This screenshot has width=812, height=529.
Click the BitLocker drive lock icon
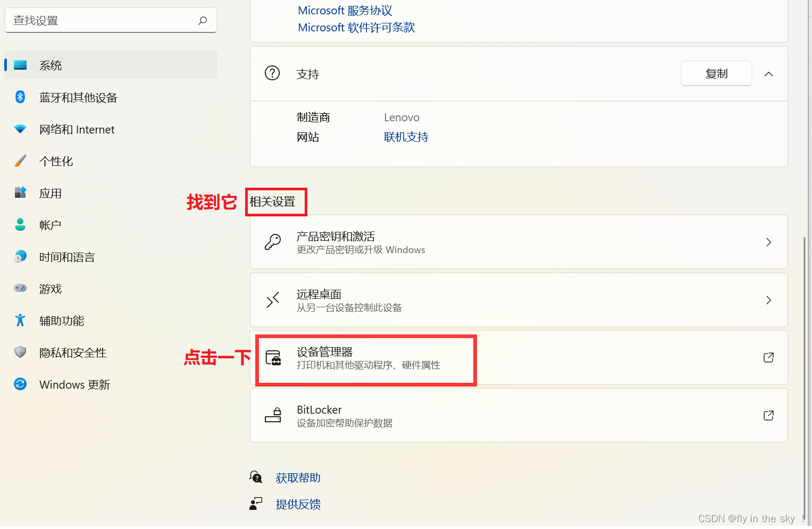(273, 415)
